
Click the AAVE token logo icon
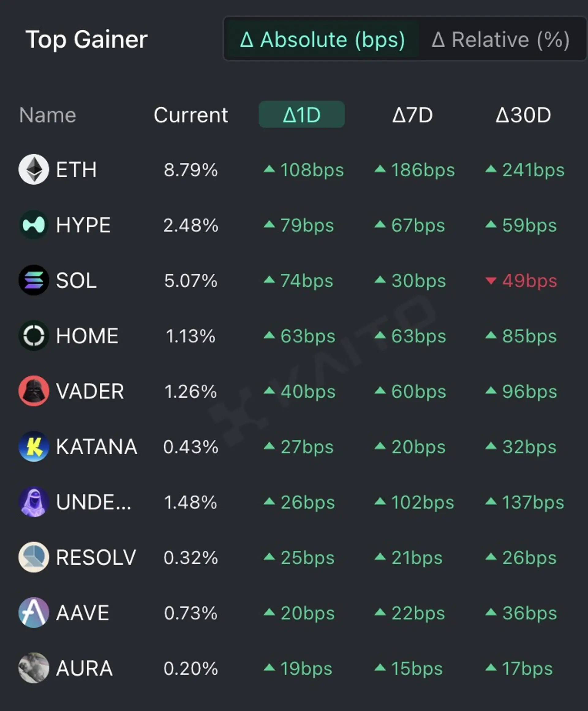point(33,612)
